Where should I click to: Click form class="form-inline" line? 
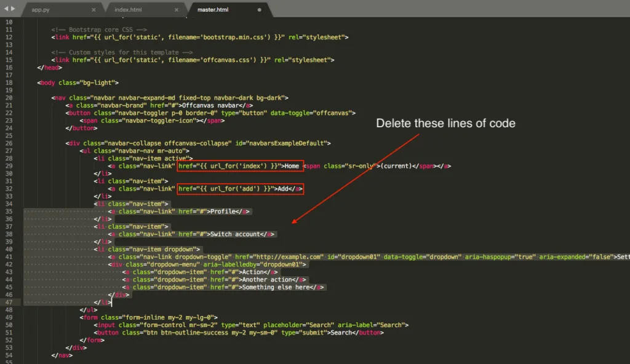[149, 317]
